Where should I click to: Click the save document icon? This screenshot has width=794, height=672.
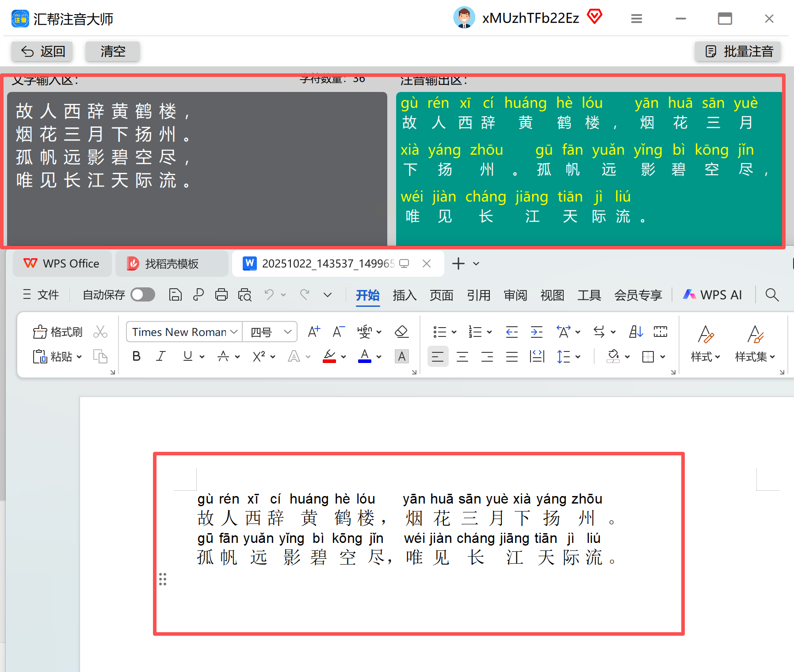(176, 295)
